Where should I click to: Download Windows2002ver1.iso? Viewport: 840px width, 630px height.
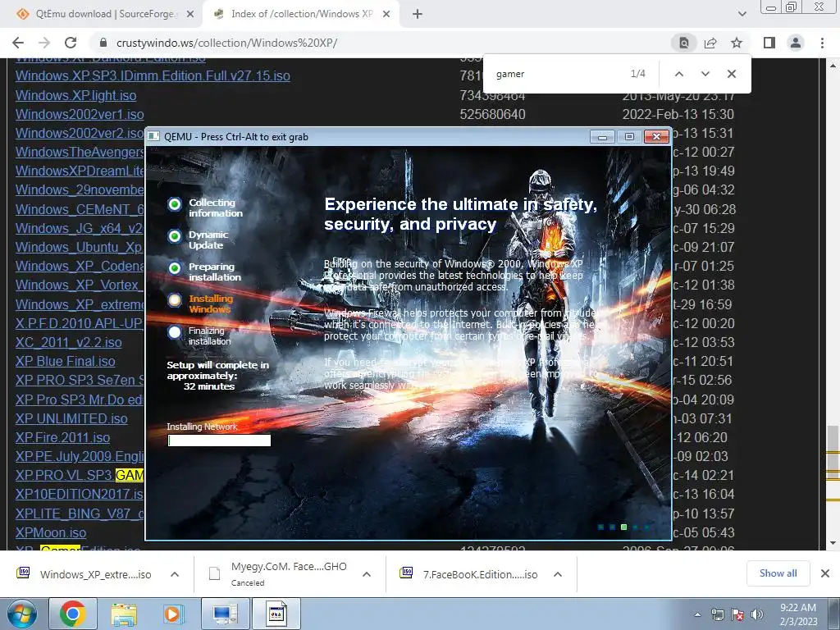pos(80,114)
